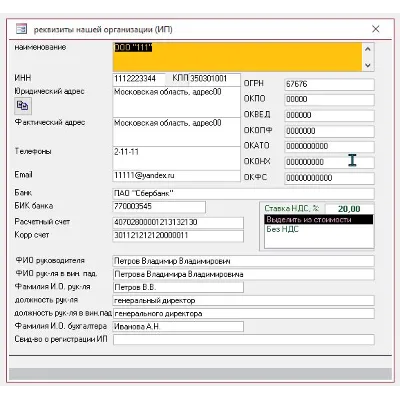The image size is (400, 400).
Task: Click the Ставка НДС value 20,00
Action: (349, 209)
